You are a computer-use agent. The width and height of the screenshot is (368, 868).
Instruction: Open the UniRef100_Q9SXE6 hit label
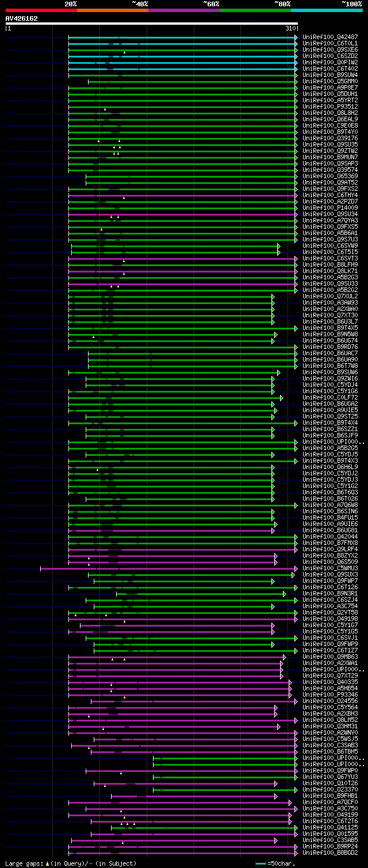tap(330, 49)
